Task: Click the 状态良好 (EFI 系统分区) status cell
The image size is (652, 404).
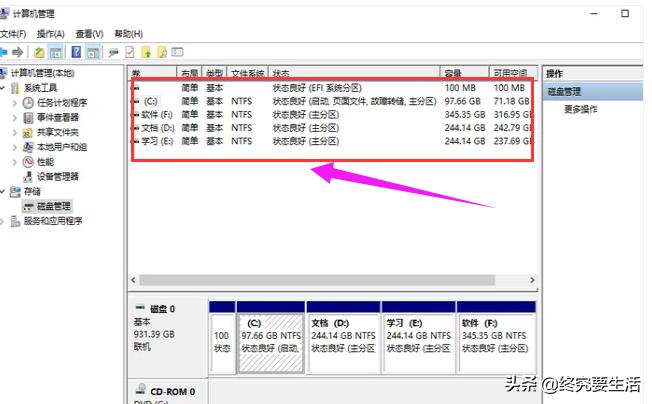Action: tap(317, 88)
